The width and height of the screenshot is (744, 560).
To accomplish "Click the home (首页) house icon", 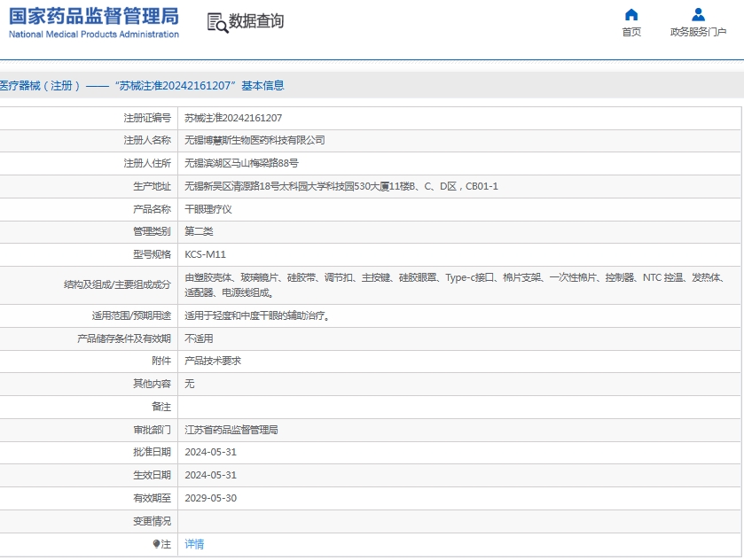I will pos(631,15).
